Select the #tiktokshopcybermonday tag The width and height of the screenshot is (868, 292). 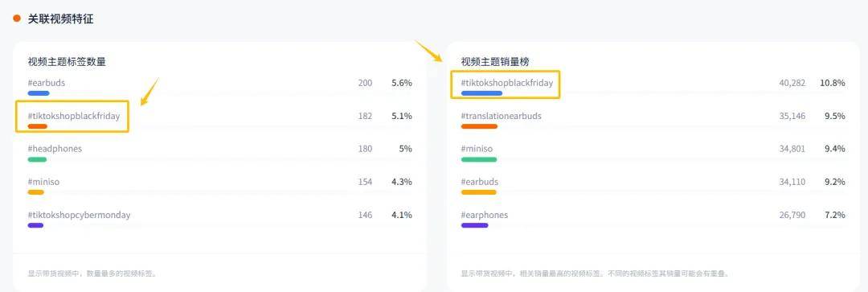79,215
